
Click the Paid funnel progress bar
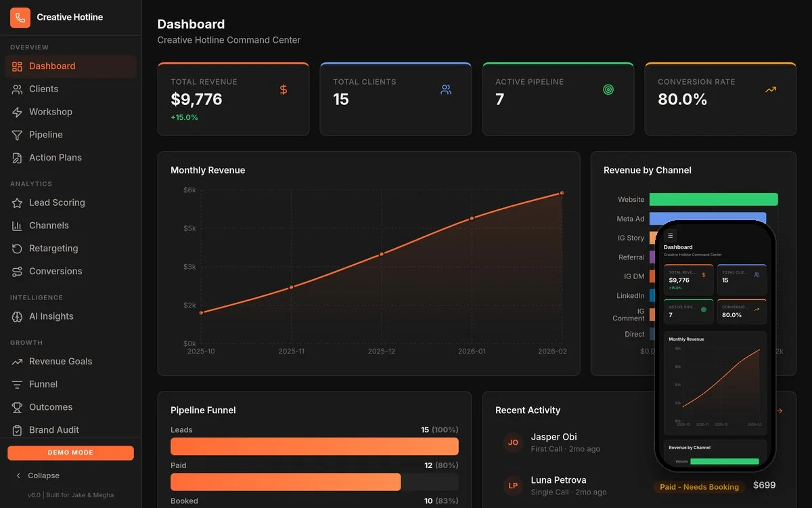(x=315, y=482)
